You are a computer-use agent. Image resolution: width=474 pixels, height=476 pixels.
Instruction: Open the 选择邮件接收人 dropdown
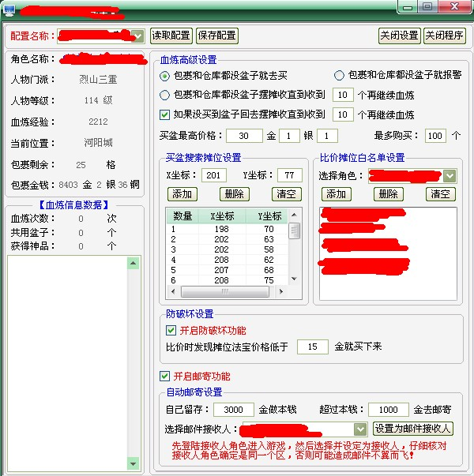(x=359, y=429)
